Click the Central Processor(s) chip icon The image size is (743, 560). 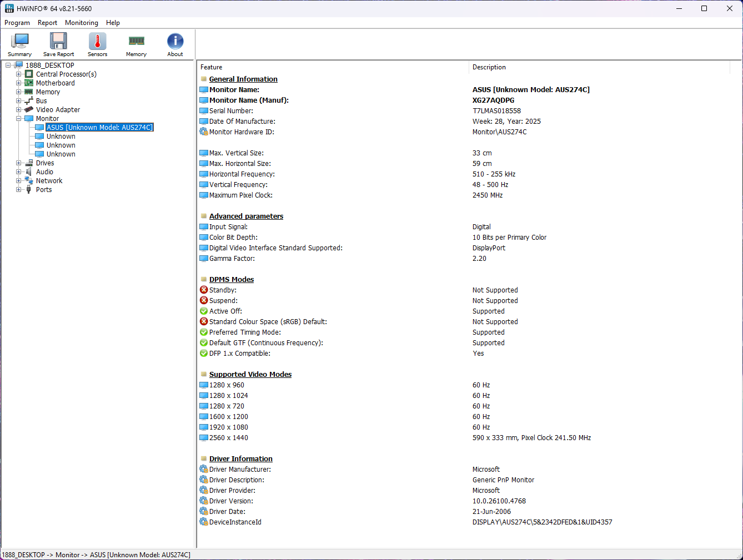coord(29,74)
